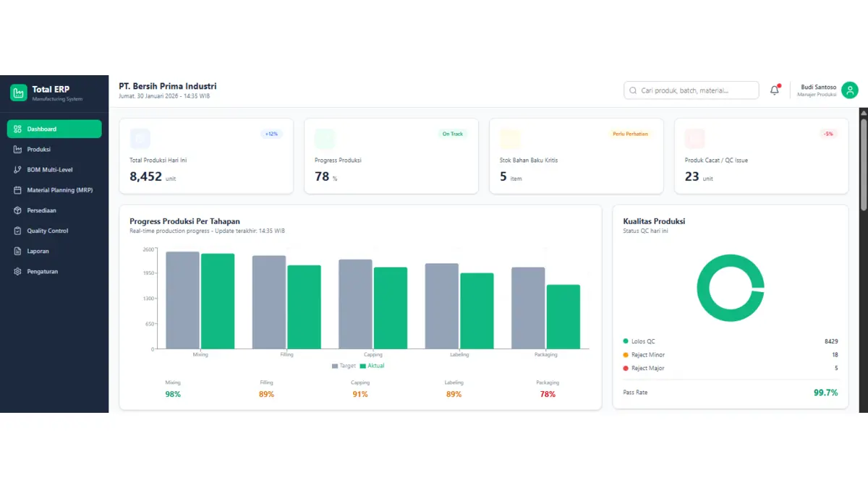The height and width of the screenshot is (488, 868).
Task: Click the Pengaturan gear icon
Action: (18, 272)
